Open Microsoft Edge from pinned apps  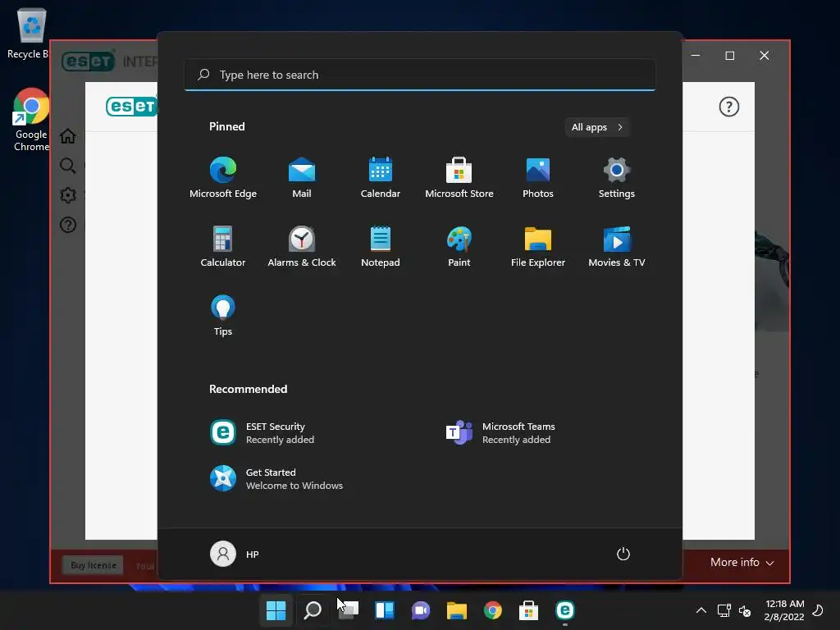point(223,178)
